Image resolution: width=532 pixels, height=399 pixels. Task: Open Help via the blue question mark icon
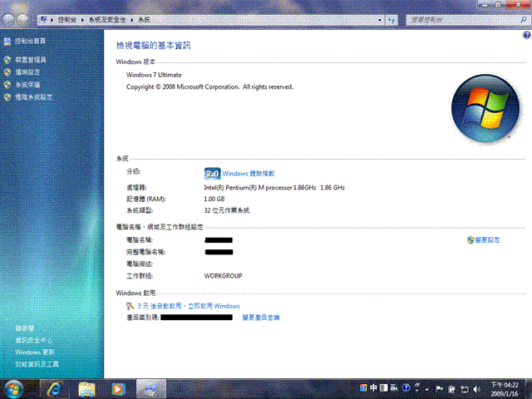click(x=526, y=35)
